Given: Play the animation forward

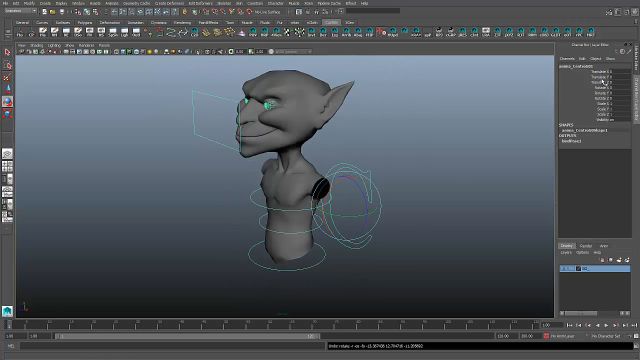Looking at the screenshot, I should click(x=607, y=325).
